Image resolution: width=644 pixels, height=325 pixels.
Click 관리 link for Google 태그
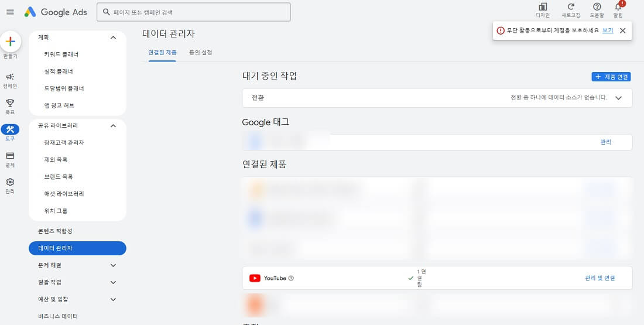pos(606,142)
